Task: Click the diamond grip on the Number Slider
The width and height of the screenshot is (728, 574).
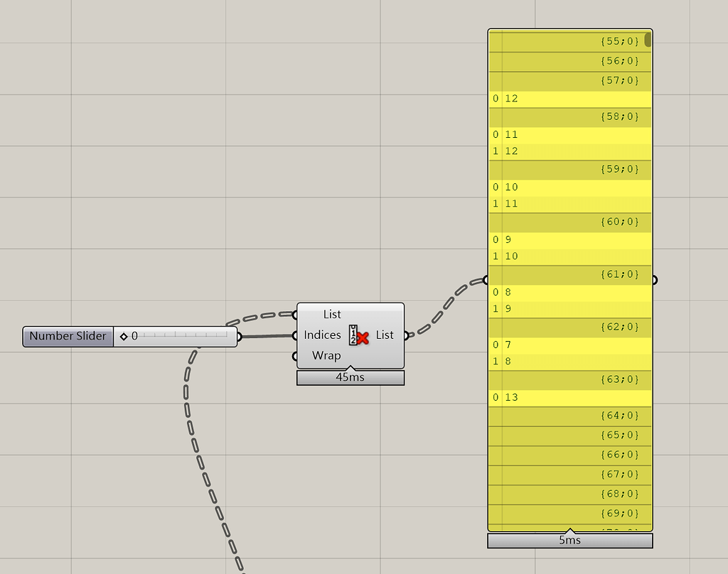Action: [124, 336]
